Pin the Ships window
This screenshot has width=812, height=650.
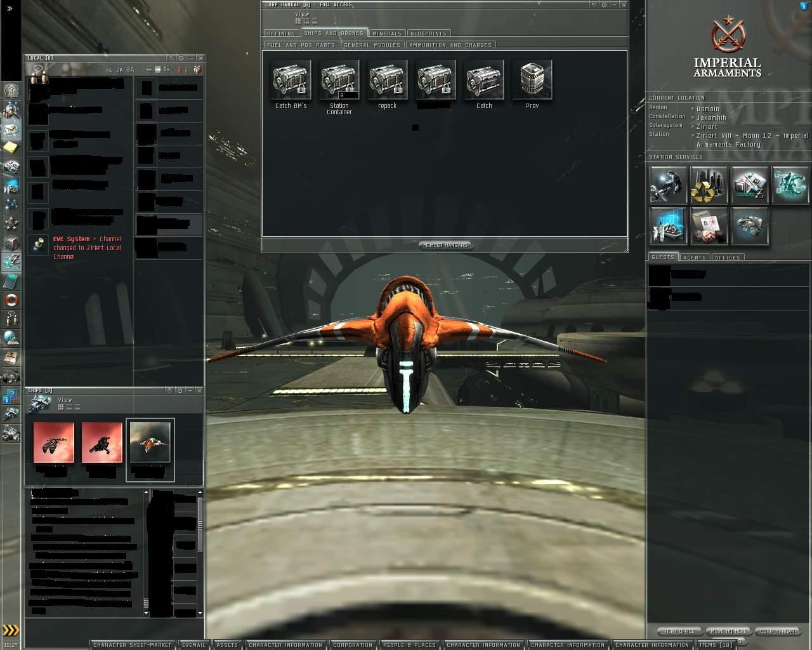click(180, 390)
